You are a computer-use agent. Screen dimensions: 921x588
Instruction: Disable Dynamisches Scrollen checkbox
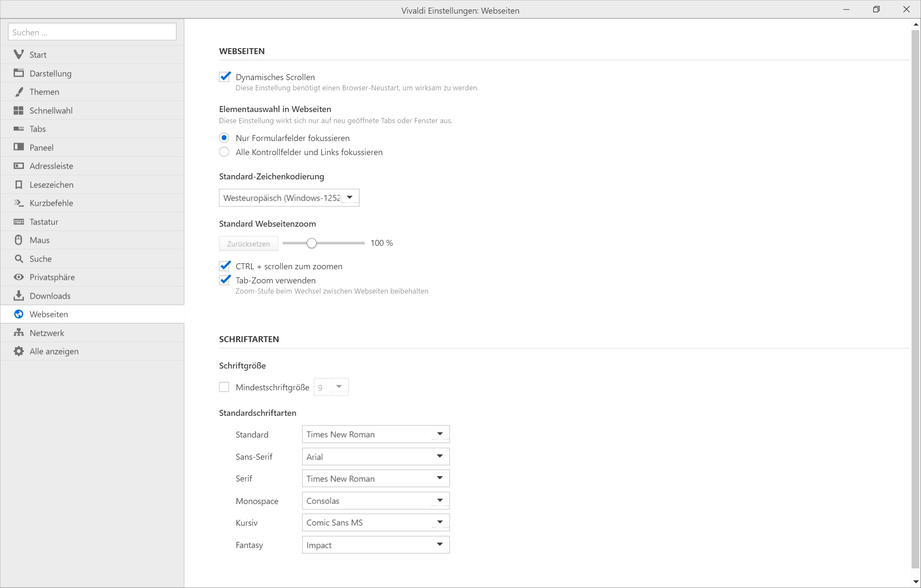tap(225, 77)
